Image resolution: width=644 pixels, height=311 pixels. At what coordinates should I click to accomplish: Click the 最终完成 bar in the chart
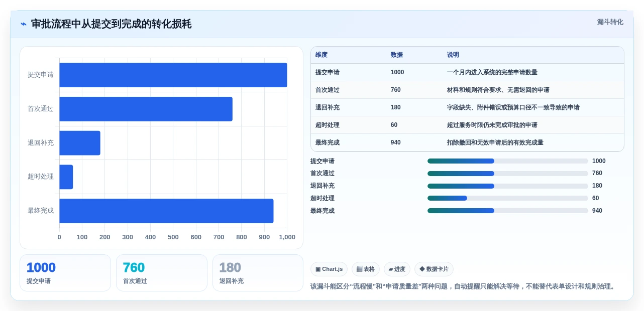[166, 211]
